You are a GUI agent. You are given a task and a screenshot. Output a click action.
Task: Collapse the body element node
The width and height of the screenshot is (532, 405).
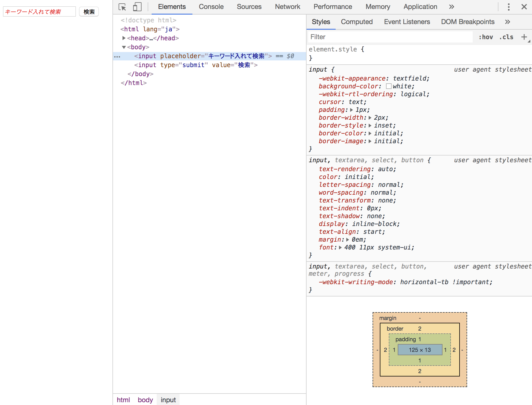point(124,47)
